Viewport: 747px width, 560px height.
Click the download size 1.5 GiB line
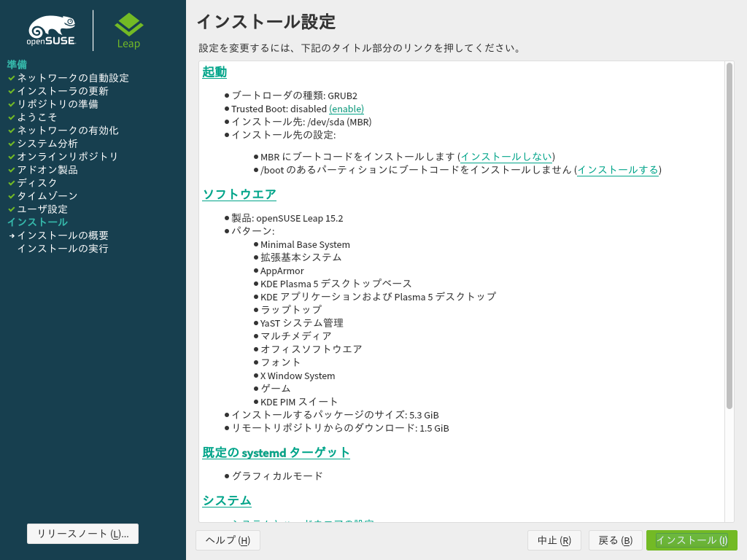[340, 428]
